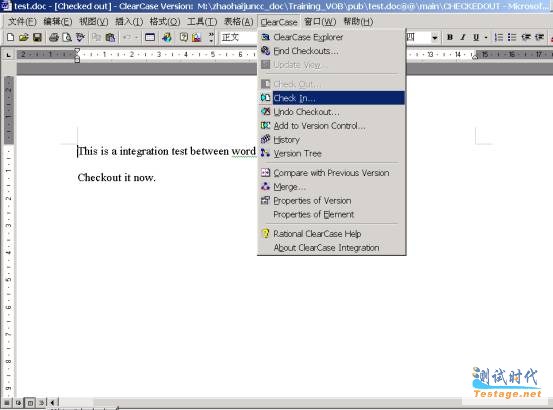Expand more toolbar buttons chevron

pyautogui.click(x=211, y=37)
